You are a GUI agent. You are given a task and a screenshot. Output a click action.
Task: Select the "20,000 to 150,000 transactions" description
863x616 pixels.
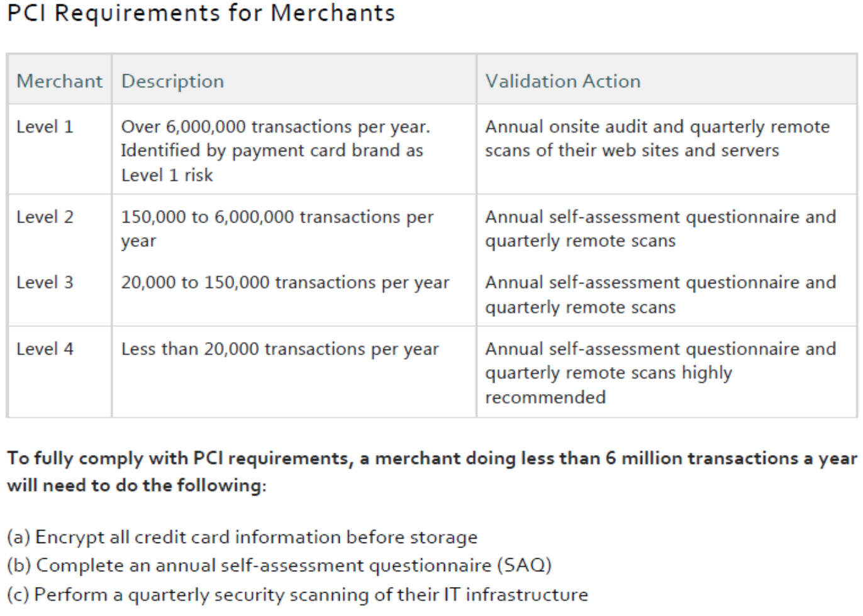point(285,283)
